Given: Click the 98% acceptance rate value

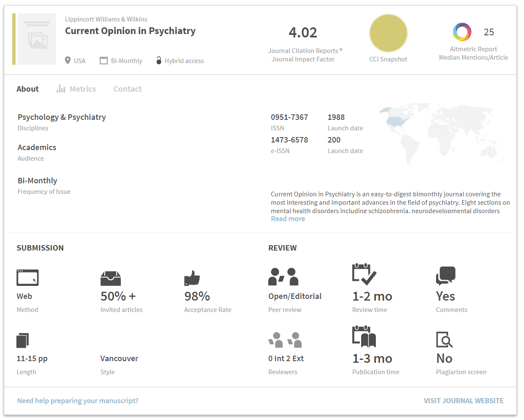Looking at the screenshot, I should 197,296.
